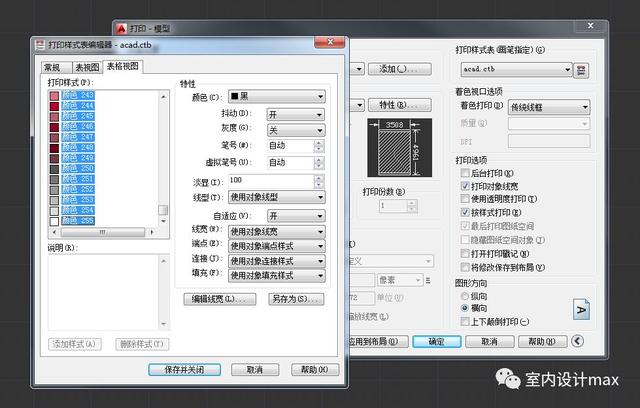Click the plot style list's horizontal scrollbar
This screenshot has height=408, width=640.
pos(102,232)
